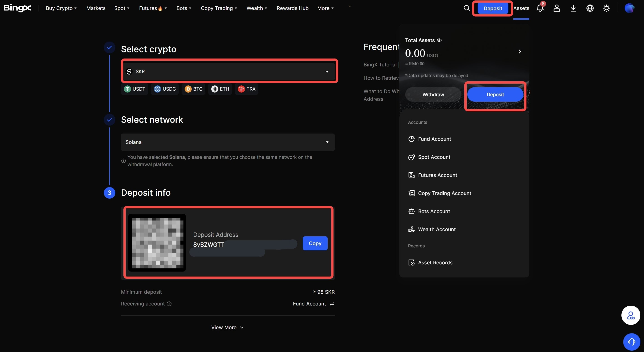Open the Solana network dropdown

pyautogui.click(x=228, y=142)
